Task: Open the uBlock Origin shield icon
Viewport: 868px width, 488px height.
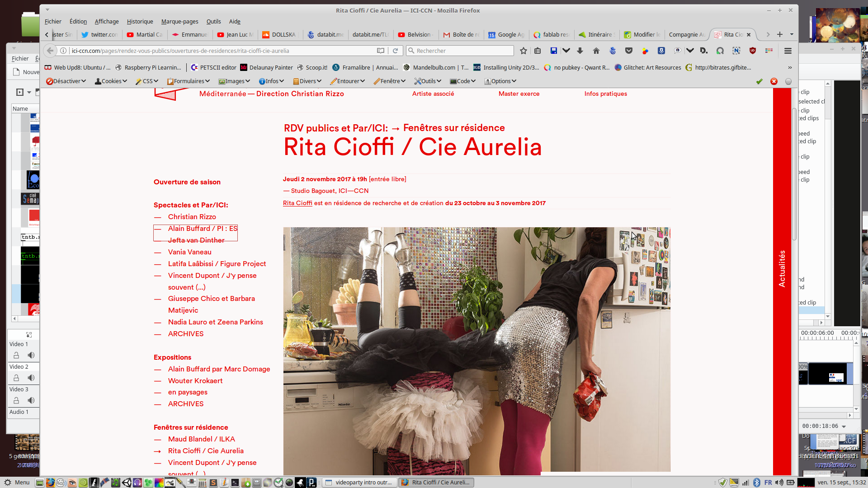Action: (x=753, y=51)
